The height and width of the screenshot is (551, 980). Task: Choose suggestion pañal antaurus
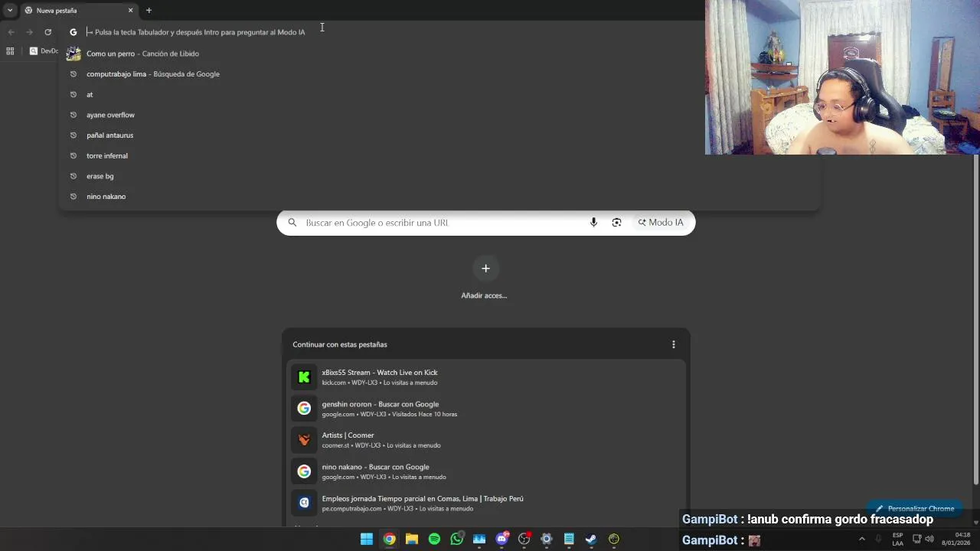[439, 135]
